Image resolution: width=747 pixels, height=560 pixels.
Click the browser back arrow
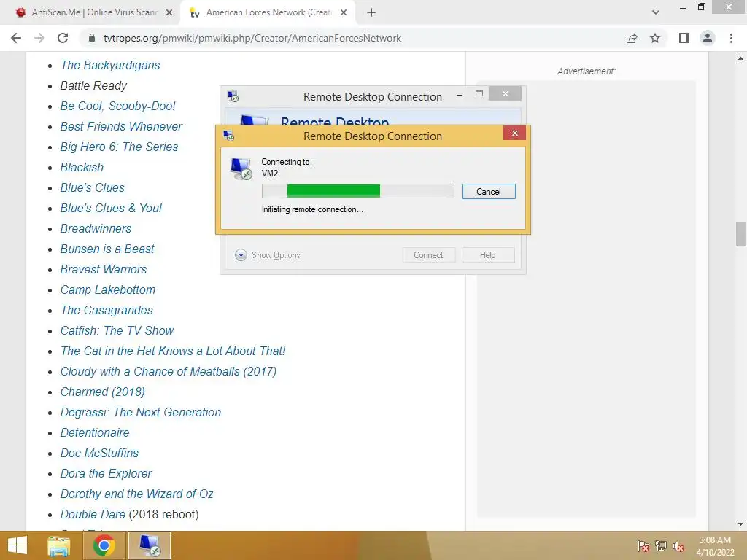(x=16, y=38)
